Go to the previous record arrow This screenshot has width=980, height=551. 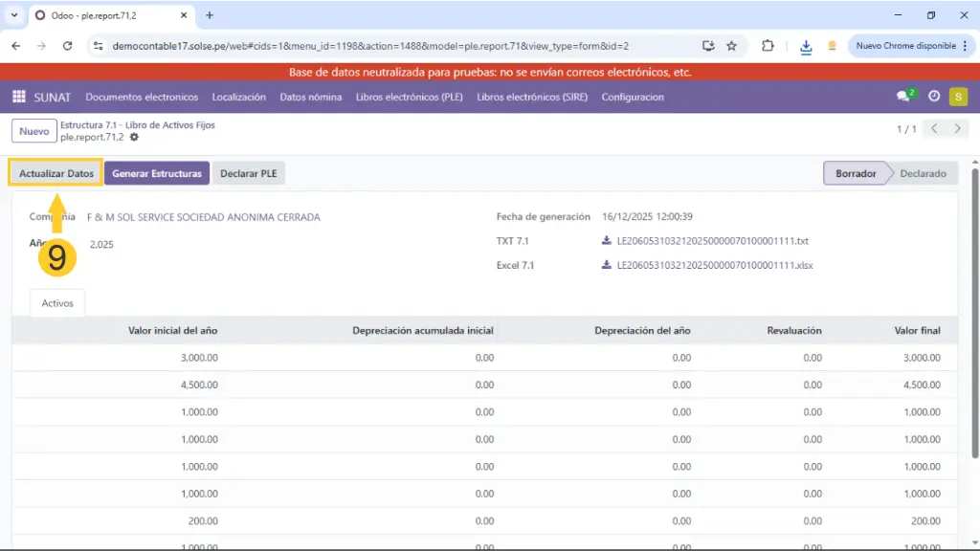935,129
